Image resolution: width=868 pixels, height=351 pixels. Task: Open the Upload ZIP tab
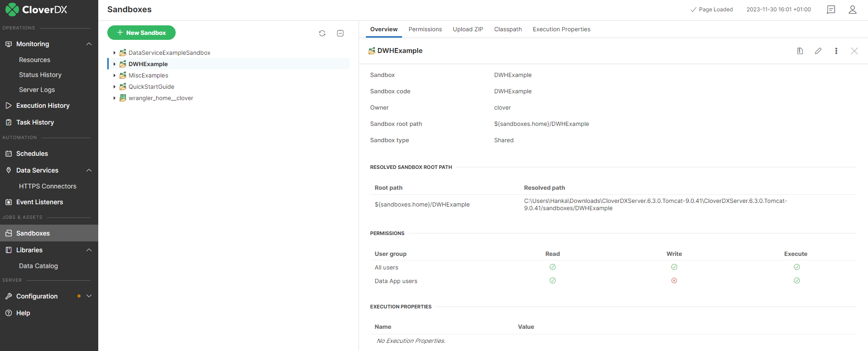468,29
